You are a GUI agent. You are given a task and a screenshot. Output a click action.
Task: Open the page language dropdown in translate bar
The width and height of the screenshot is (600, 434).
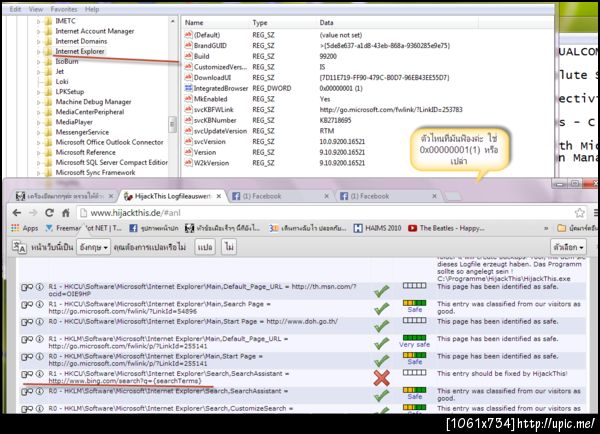pos(93,247)
